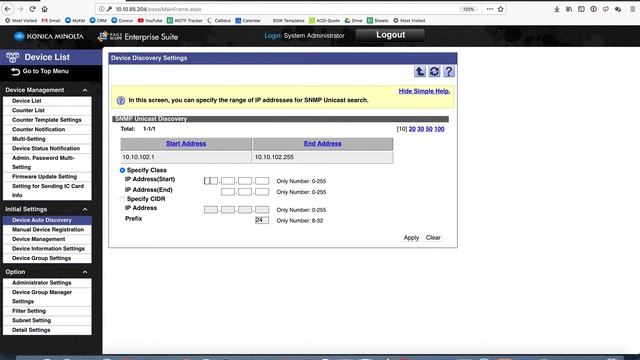Open the page actions three-dot menu
Screen dimensions: 640x360
coord(489,9)
